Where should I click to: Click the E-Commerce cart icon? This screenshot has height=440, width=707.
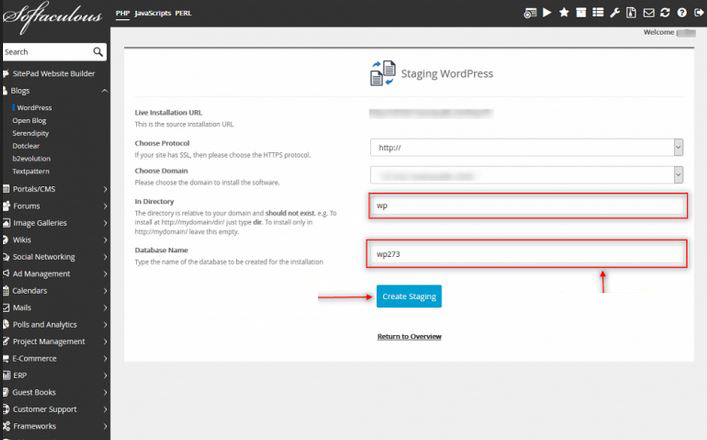click(6, 358)
